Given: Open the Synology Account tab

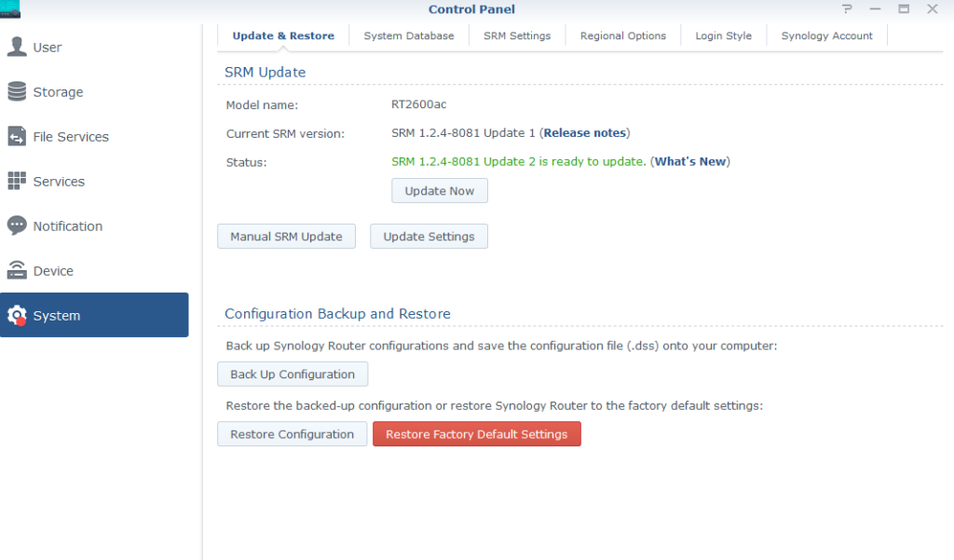Looking at the screenshot, I should [x=826, y=35].
